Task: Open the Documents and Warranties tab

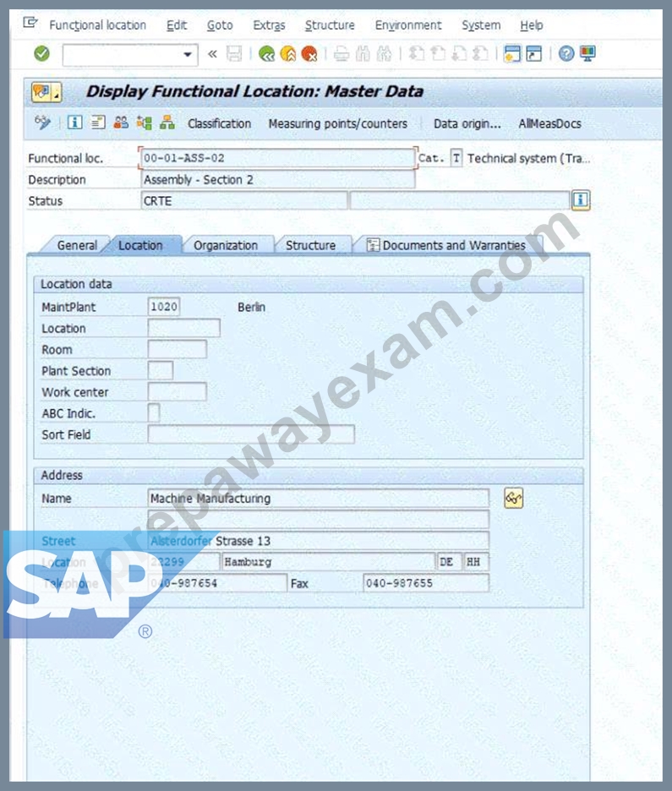Action: [446, 246]
